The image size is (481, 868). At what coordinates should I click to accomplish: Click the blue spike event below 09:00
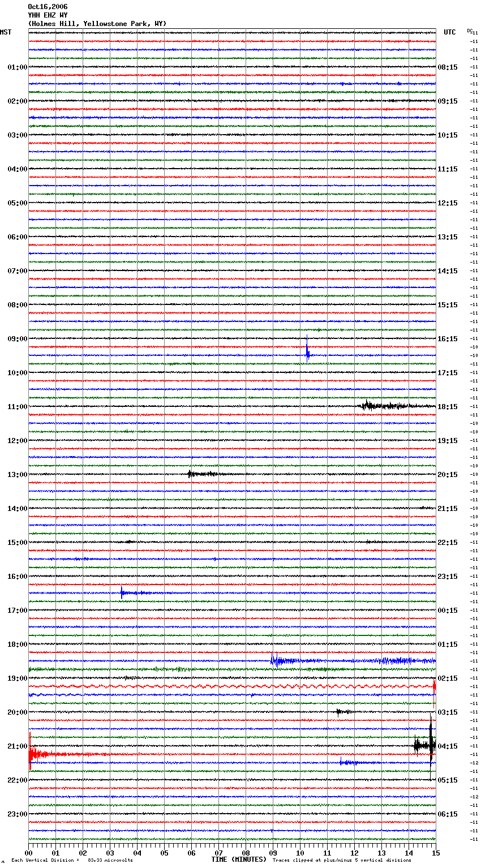tap(307, 350)
